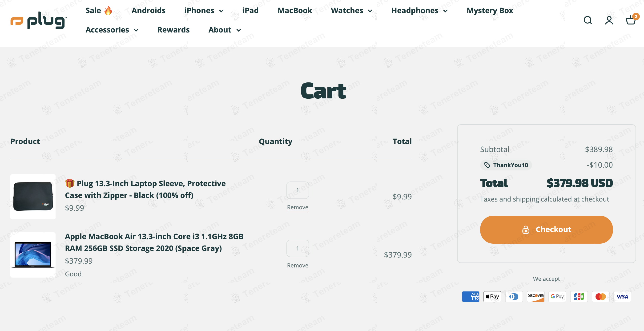The width and height of the screenshot is (644, 331).
Task: Open the search magnifier icon
Action: pos(588,20)
